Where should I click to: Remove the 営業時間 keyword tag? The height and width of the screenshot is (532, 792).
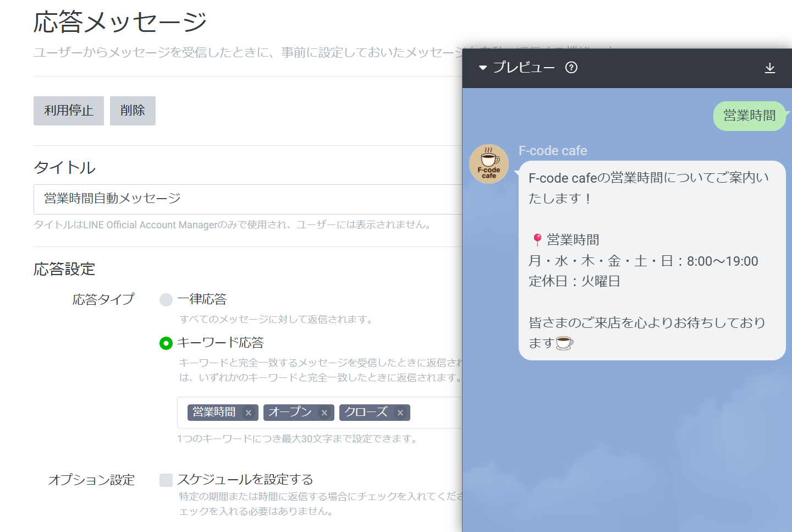(x=249, y=413)
